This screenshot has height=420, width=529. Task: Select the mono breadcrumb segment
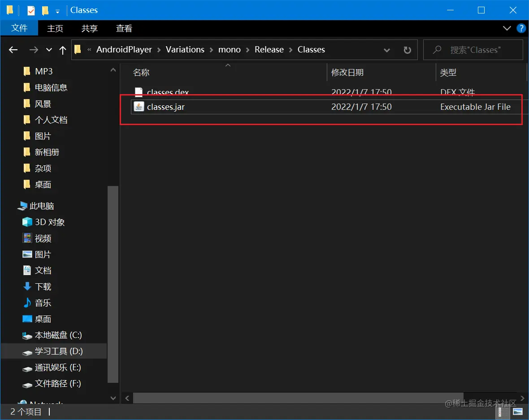[x=230, y=50]
